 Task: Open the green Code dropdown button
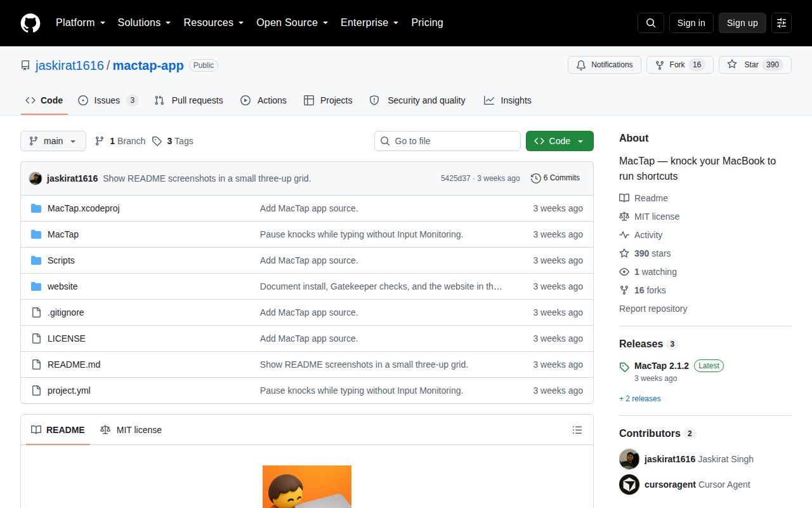point(560,141)
